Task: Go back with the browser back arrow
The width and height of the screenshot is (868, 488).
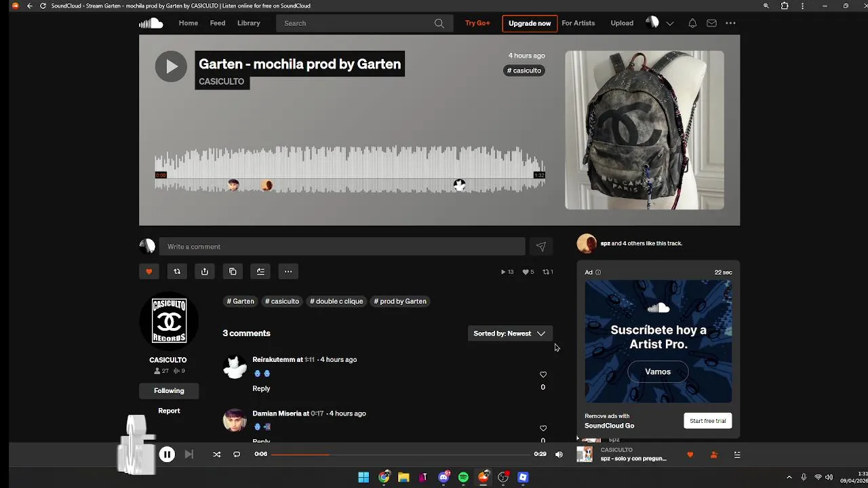Action: (29, 6)
